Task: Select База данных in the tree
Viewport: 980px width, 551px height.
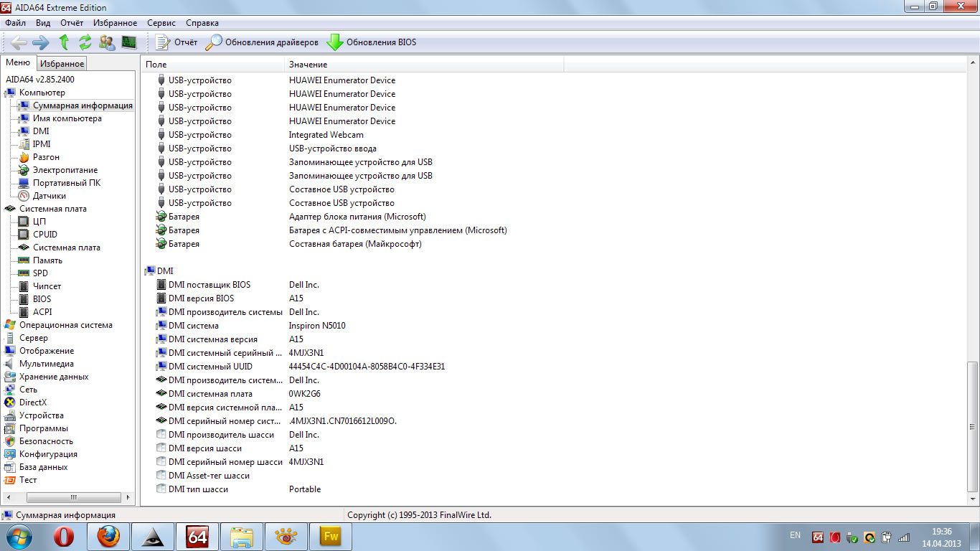Action: (x=43, y=467)
